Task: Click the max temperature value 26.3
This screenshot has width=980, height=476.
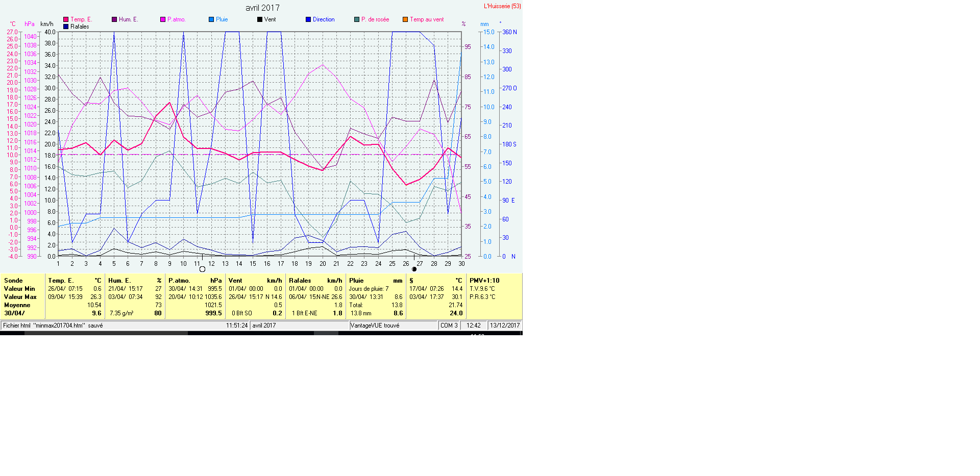Action: (x=96, y=297)
